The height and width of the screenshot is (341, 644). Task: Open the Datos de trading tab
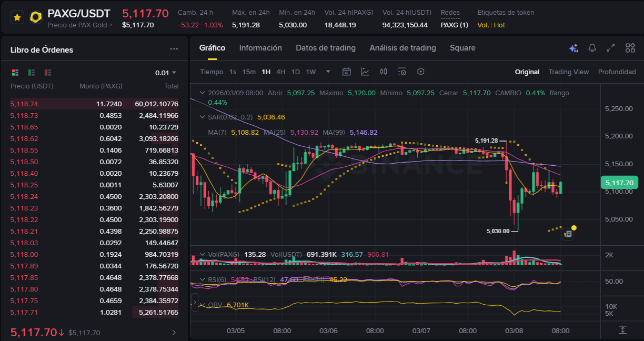pyautogui.click(x=326, y=48)
